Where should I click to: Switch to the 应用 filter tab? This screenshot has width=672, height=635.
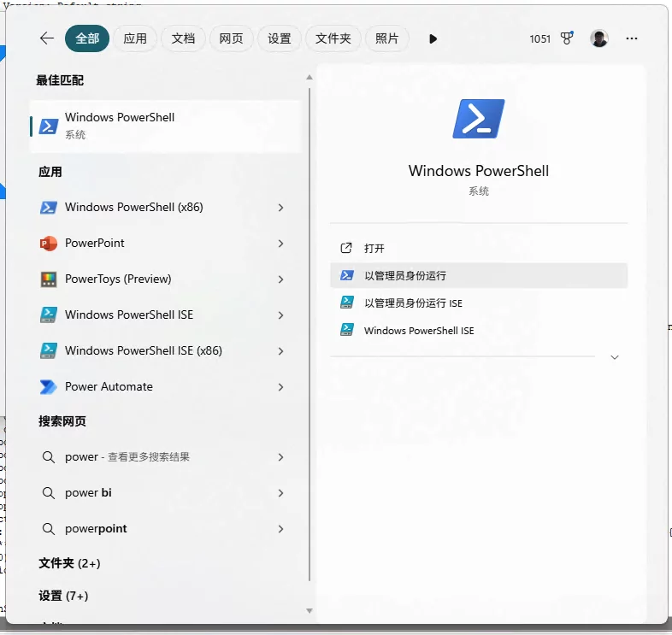pos(135,38)
